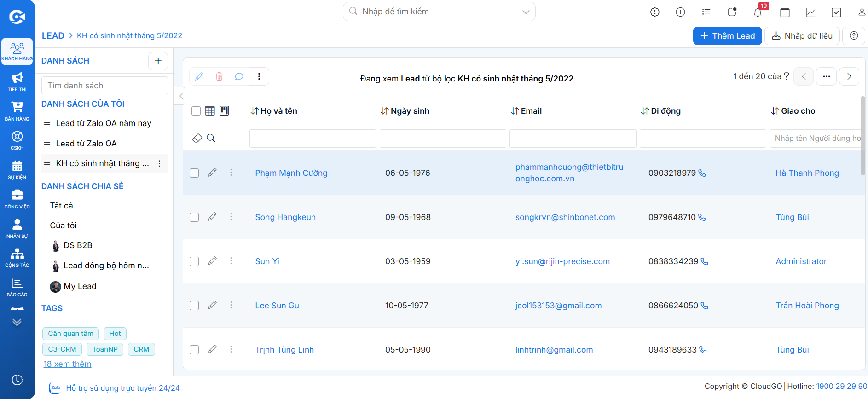Screen dimensions: 868x399
Task: Open the Bán hàng sales module
Action: [17, 111]
